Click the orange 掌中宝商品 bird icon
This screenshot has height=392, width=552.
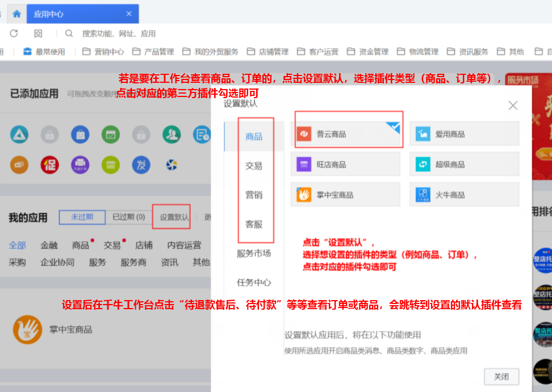click(x=27, y=330)
